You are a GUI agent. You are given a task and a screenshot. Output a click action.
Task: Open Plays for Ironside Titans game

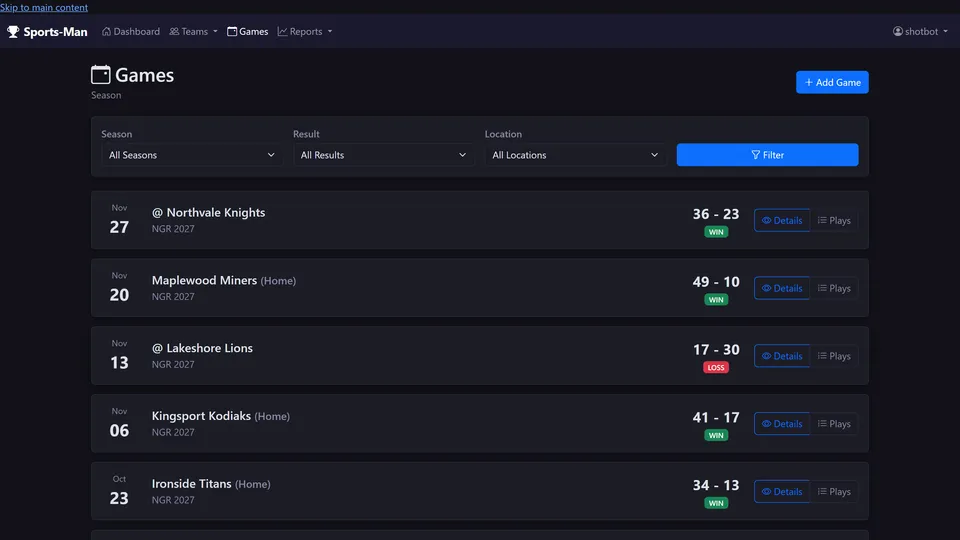coord(834,492)
